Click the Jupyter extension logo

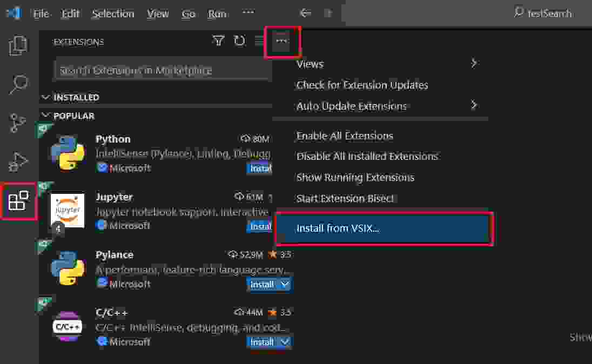67,210
